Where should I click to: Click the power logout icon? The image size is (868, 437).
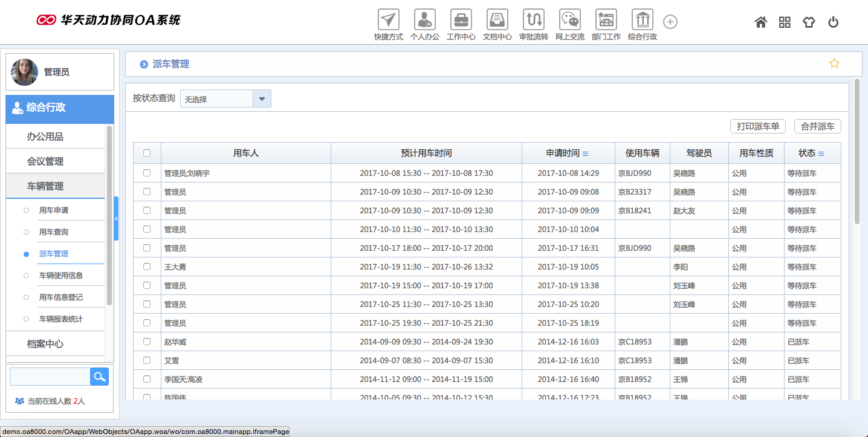[833, 22]
